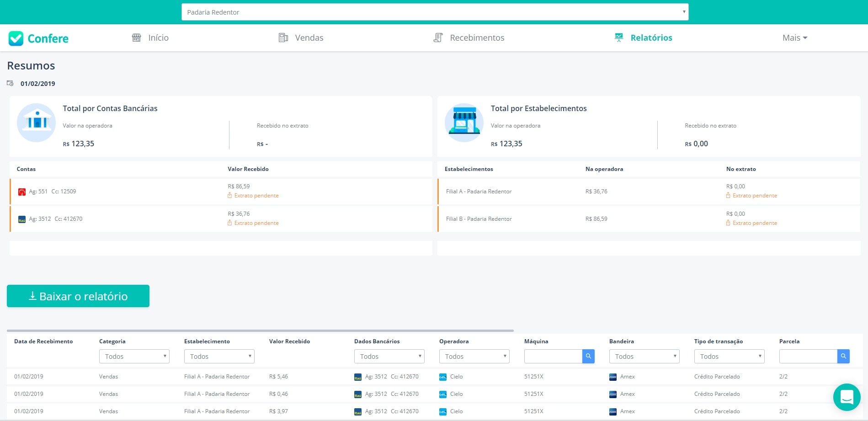Click the Itaú bank icon on account Ag 3512
The height and width of the screenshot is (421, 868).
[x=21, y=219]
